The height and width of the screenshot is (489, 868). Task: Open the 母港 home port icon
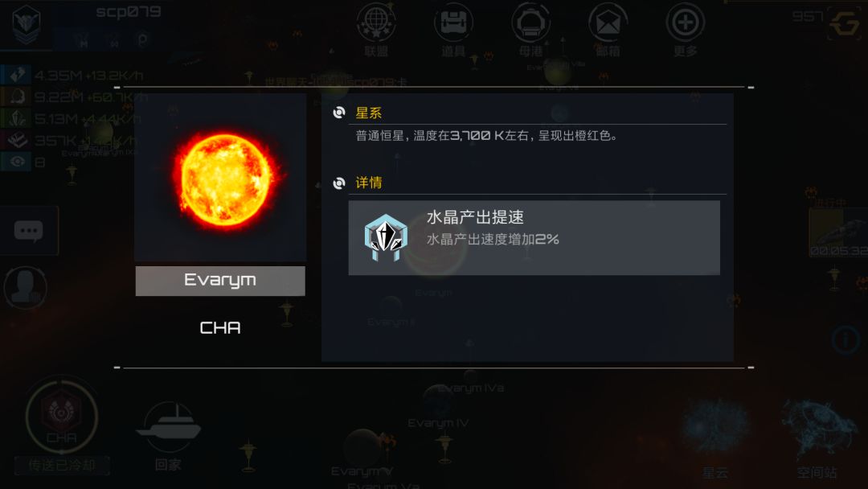530,23
